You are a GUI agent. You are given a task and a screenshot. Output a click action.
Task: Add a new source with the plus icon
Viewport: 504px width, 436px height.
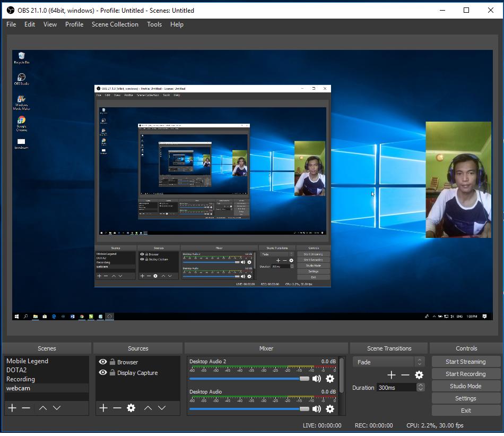tap(103, 408)
